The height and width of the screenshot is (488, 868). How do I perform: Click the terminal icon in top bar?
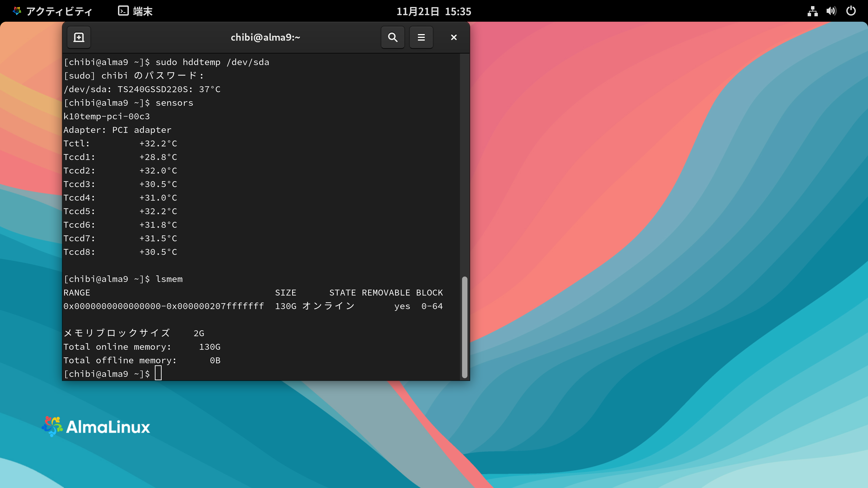pyautogui.click(x=123, y=11)
